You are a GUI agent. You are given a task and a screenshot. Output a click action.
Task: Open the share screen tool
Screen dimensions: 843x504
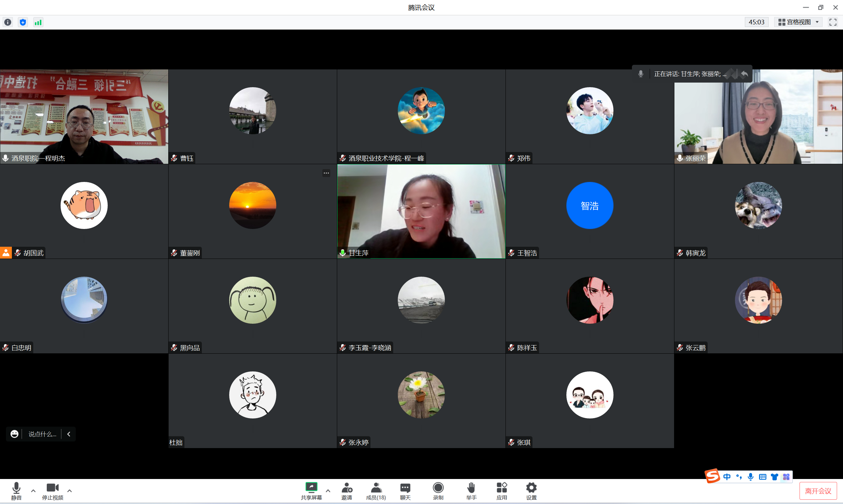(311, 491)
